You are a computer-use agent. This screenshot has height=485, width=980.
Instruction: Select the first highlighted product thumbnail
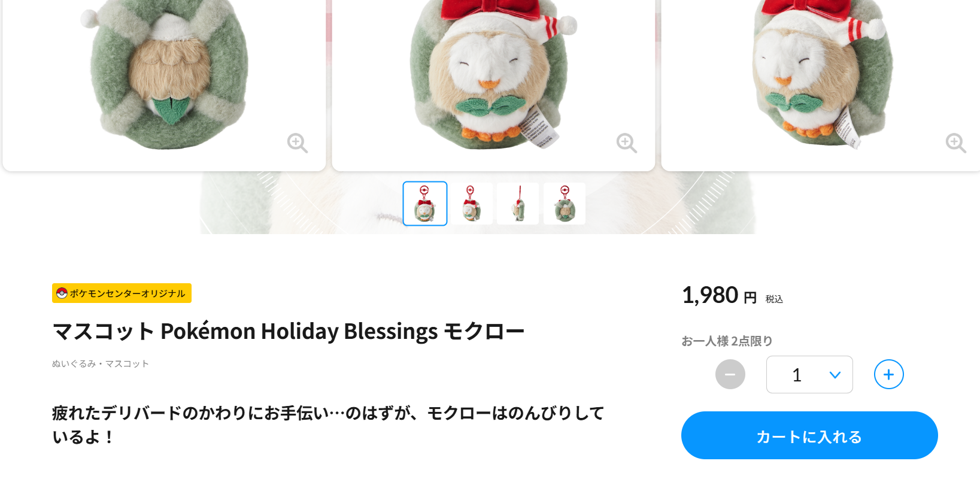425,204
